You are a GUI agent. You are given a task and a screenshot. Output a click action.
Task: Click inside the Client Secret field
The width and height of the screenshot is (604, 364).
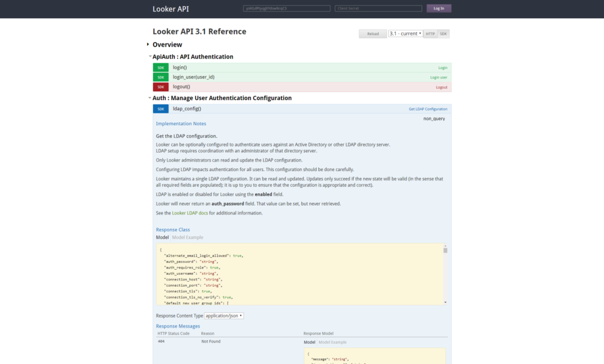pos(377,8)
